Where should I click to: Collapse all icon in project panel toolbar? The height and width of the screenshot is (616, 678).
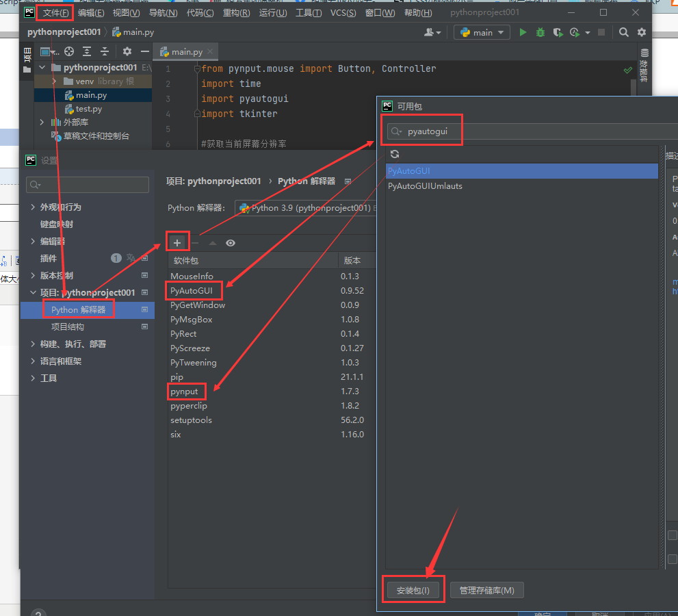click(105, 52)
